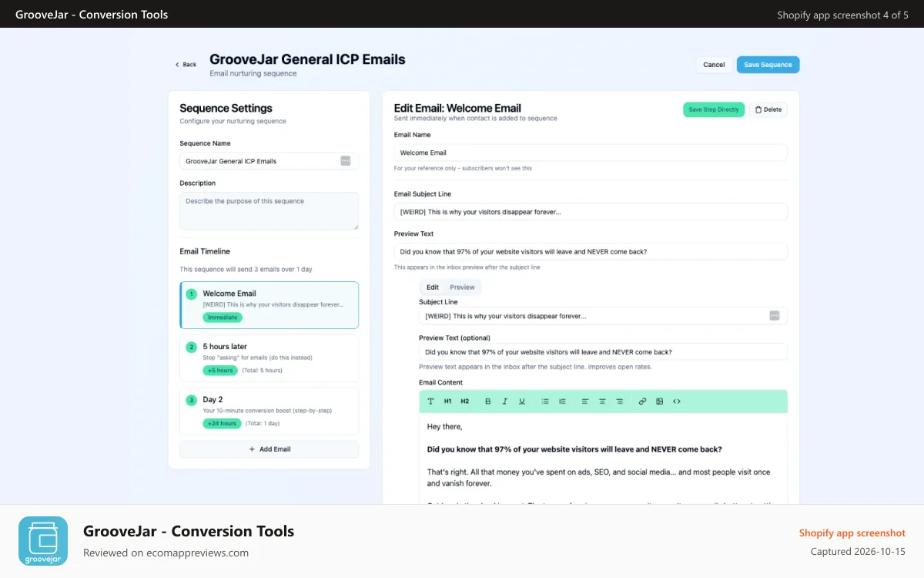924x578 pixels.
Task: Toggle bold formatting in email editor
Action: click(x=488, y=402)
